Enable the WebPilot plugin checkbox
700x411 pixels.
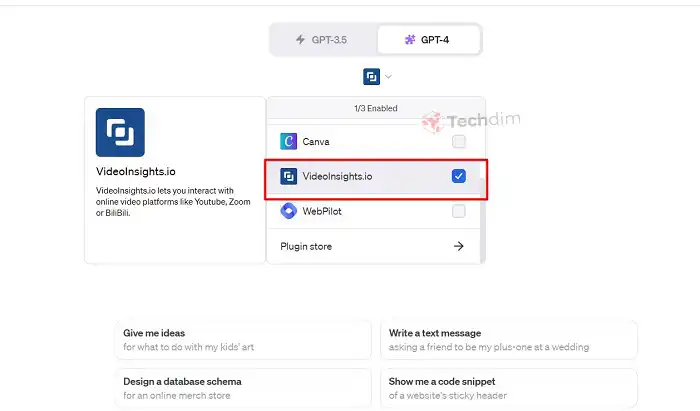click(458, 211)
